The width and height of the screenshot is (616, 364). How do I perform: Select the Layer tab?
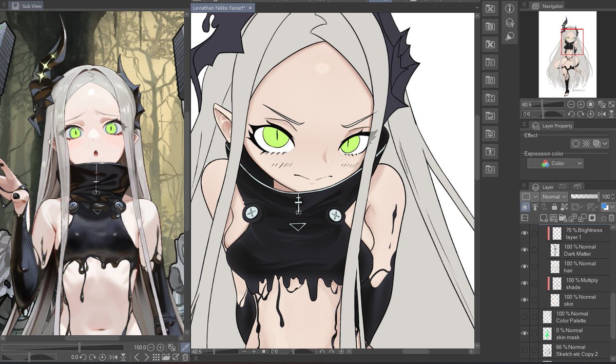[x=543, y=187]
